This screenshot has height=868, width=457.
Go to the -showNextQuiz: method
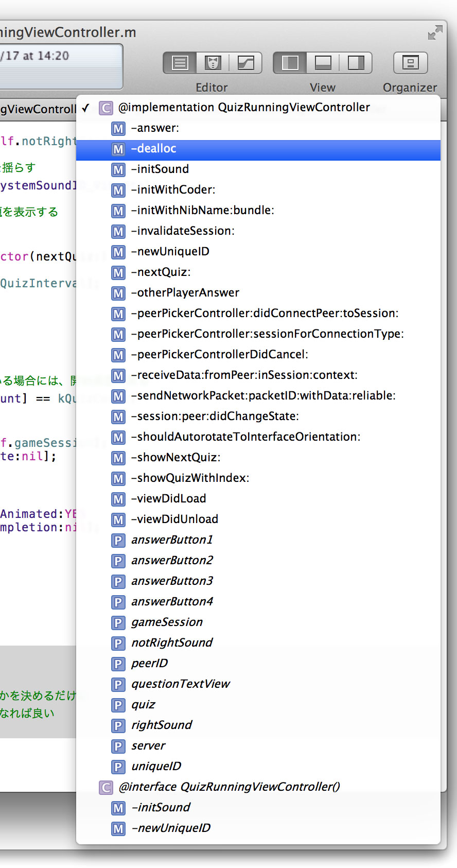[x=258, y=458]
